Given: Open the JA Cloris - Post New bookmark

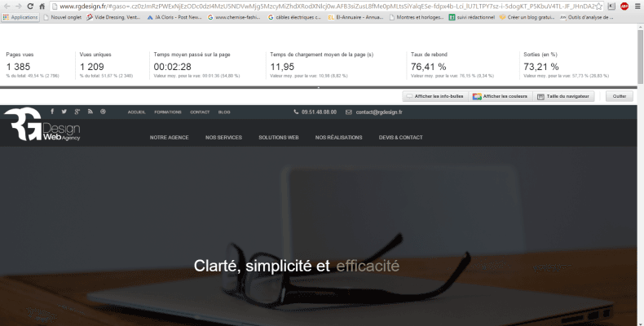Looking at the screenshot, I should tap(175, 17).
